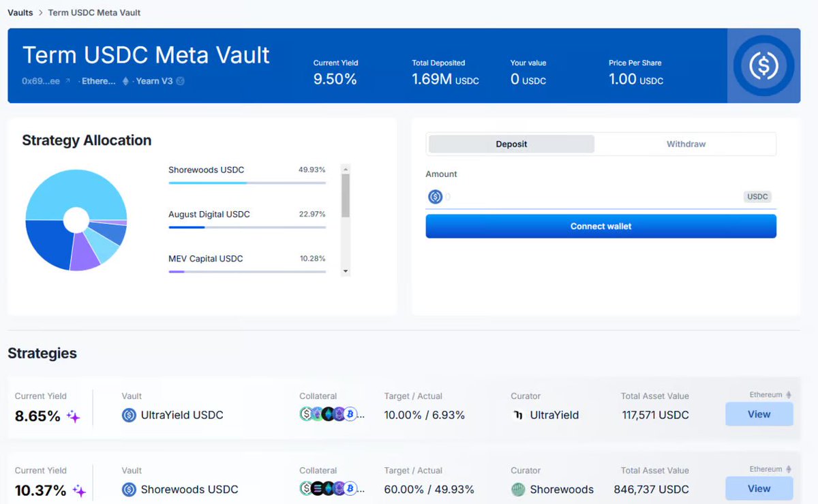Click the large USDC logo in banner
818x504 pixels.
(763, 65)
